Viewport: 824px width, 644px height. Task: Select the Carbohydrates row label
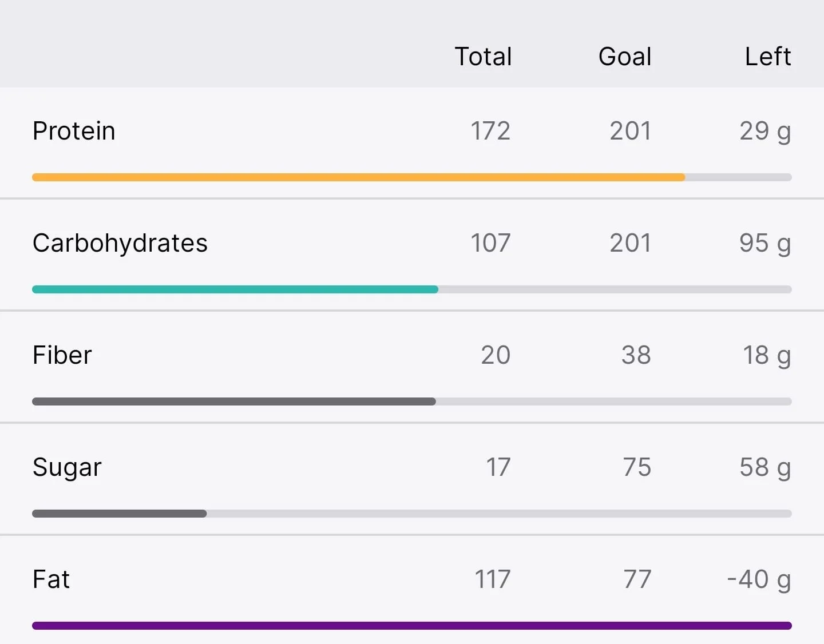(x=120, y=244)
